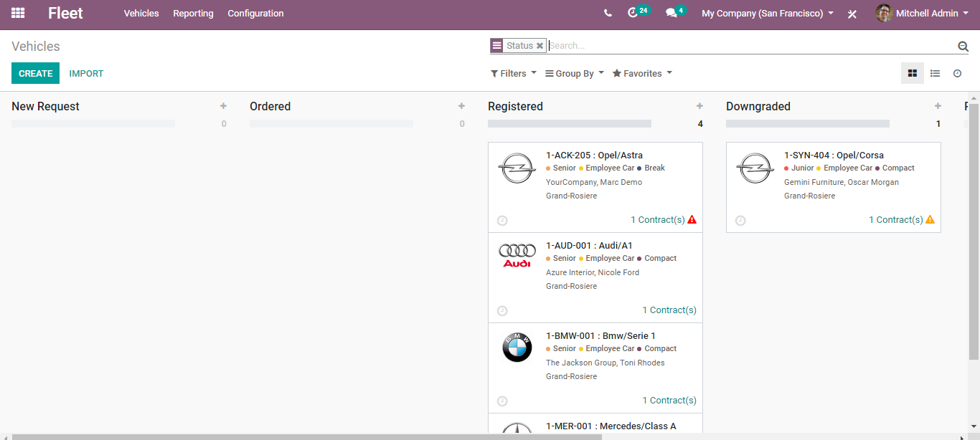Click the Ordered column progress bar

pos(331,123)
